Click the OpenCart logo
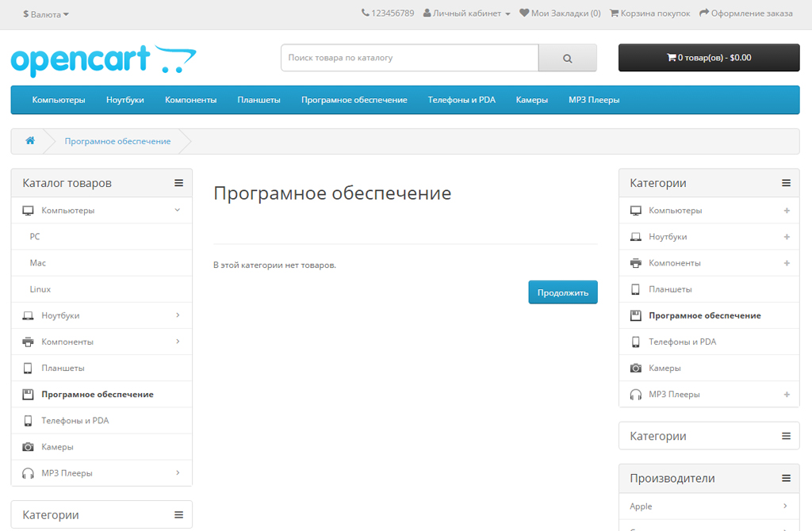This screenshot has height=531, width=812. tap(103, 60)
